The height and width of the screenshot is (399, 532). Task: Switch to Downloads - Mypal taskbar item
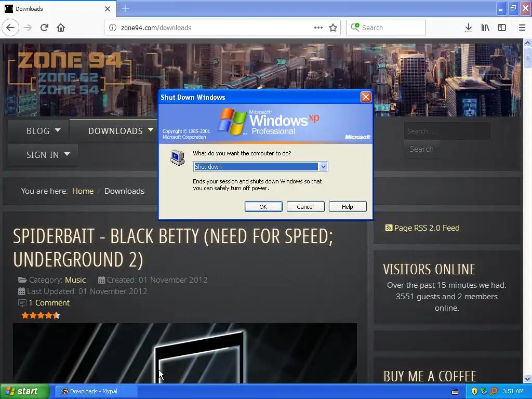96,391
